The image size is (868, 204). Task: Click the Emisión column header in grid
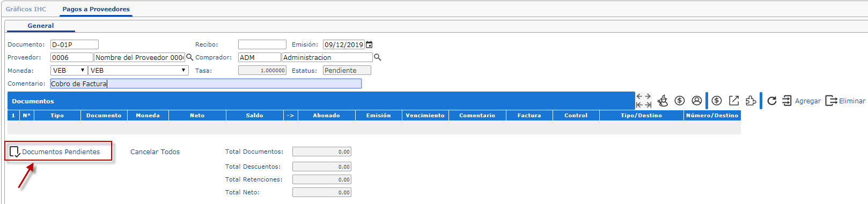click(379, 115)
